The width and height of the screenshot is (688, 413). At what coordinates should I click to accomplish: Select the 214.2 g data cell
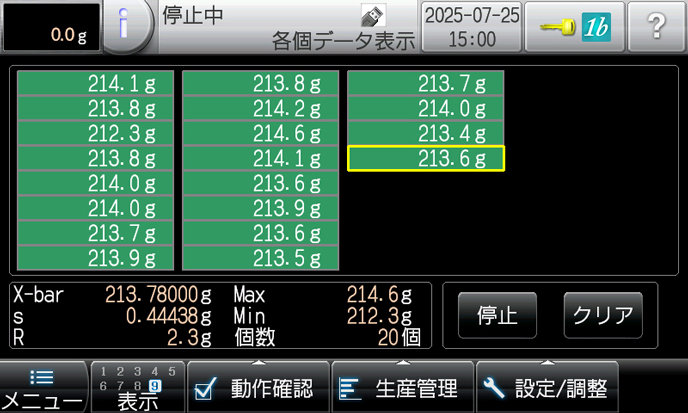[x=260, y=108]
